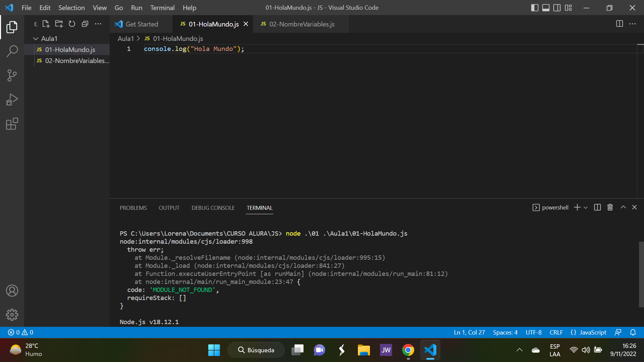Toggle the primary side bar layout button
The image size is (644, 362).
click(535, 8)
